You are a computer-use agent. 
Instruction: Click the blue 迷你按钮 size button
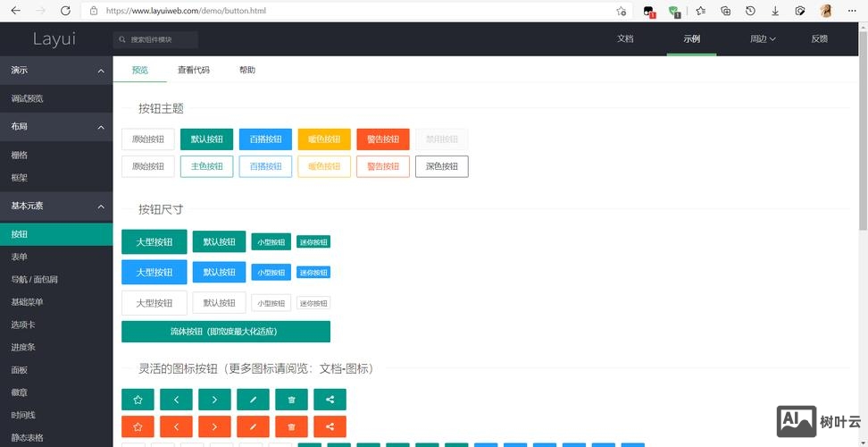point(313,273)
